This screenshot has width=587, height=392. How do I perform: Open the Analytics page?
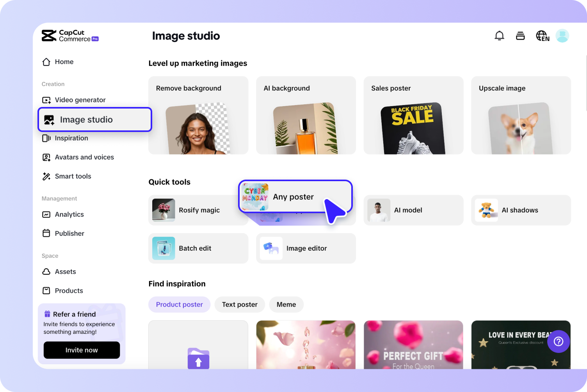tap(69, 214)
